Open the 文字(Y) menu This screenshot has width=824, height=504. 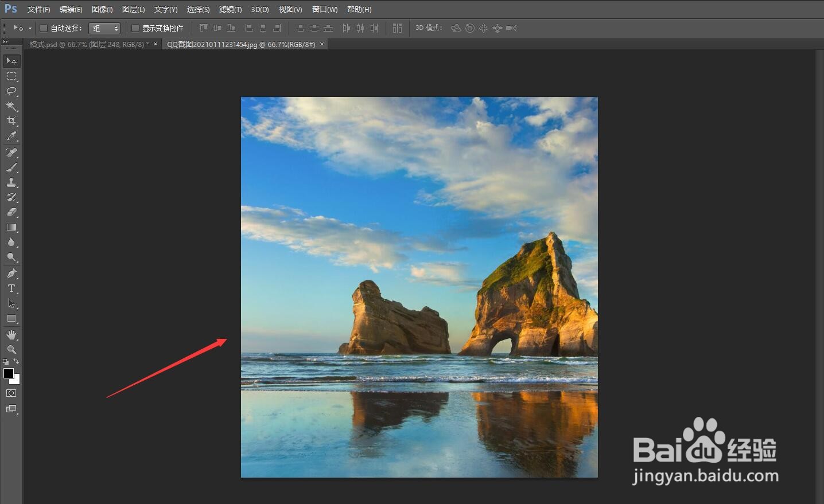point(166,10)
